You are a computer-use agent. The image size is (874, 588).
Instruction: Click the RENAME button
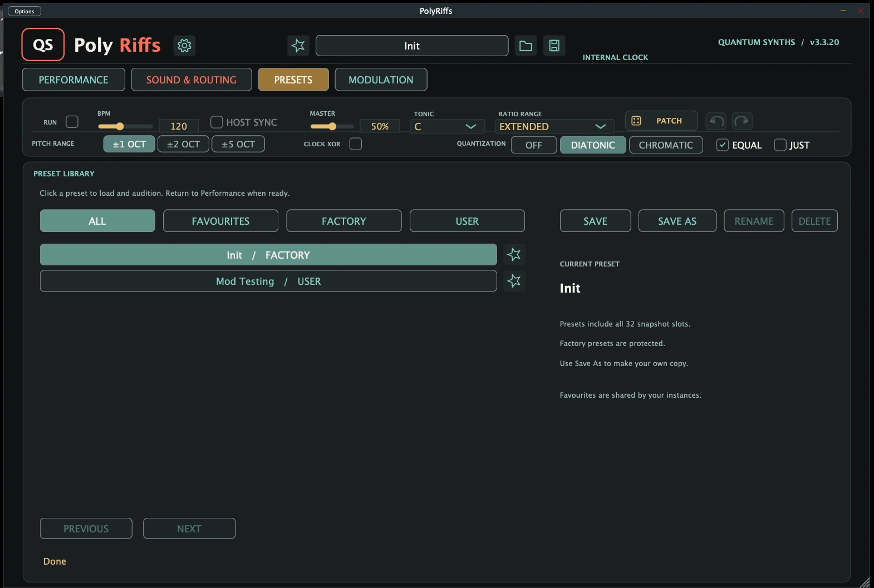tap(754, 221)
